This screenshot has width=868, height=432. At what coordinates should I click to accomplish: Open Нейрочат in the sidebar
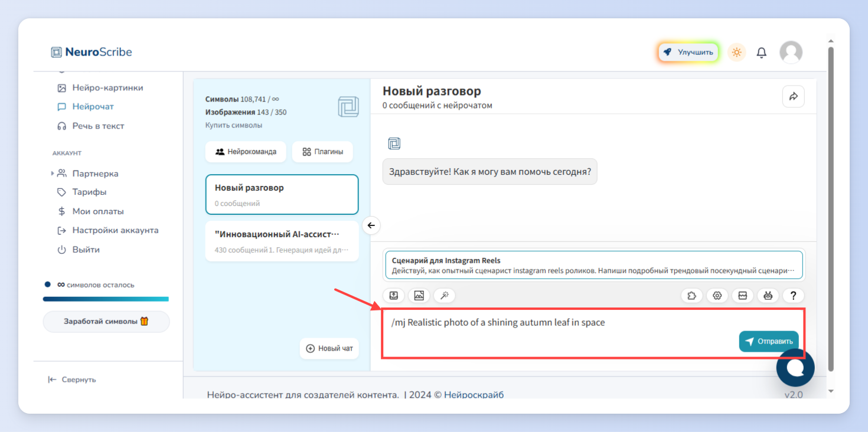click(x=93, y=107)
